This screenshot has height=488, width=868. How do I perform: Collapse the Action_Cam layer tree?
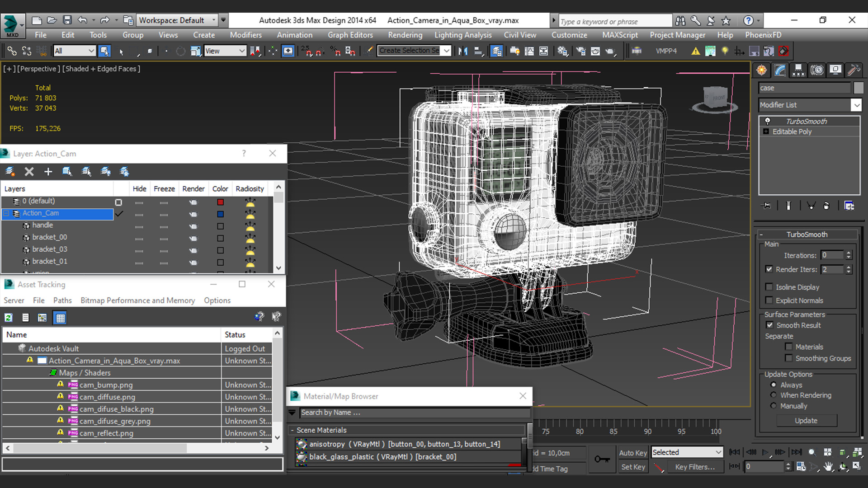pyautogui.click(x=7, y=213)
